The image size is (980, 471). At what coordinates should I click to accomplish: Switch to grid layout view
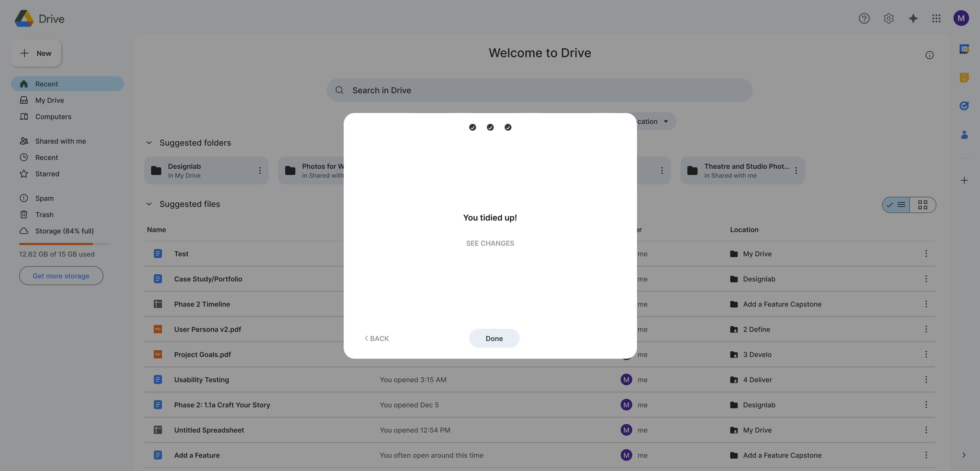tap(922, 205)
